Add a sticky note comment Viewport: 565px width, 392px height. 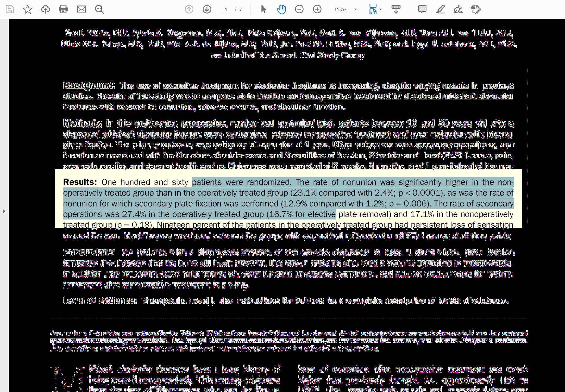tap(422, 9)
